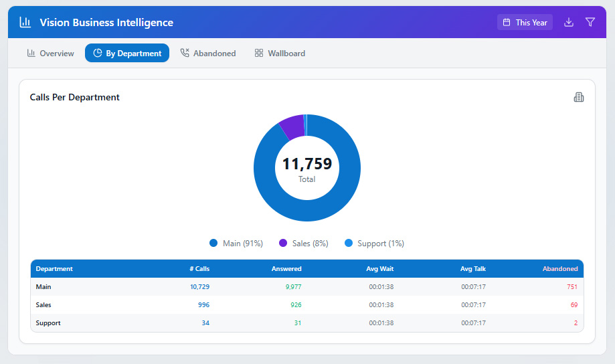Click the bar chart logo icon in header
The image size is (615, 364).
(25, 22)
